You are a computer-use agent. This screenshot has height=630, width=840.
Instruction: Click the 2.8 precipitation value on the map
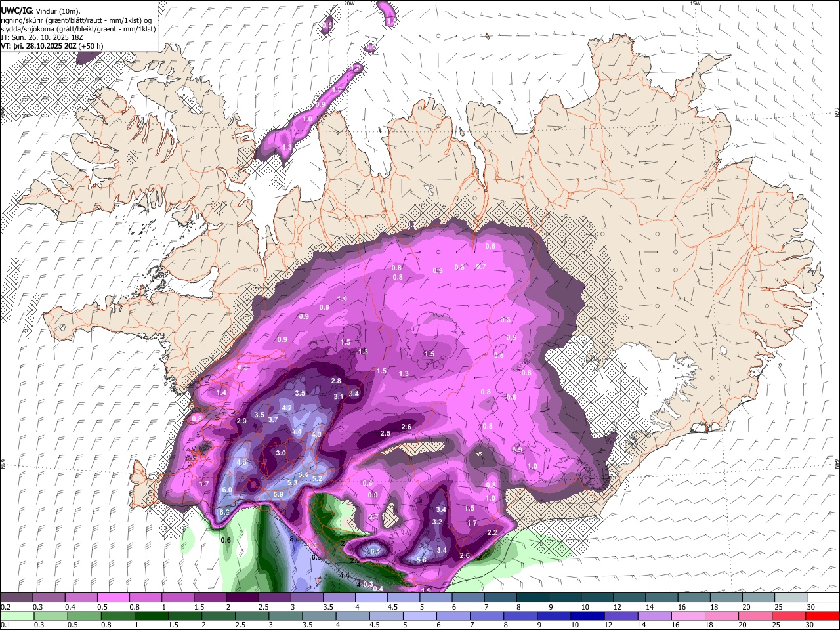pyautogui.click(x=336, y=381)
